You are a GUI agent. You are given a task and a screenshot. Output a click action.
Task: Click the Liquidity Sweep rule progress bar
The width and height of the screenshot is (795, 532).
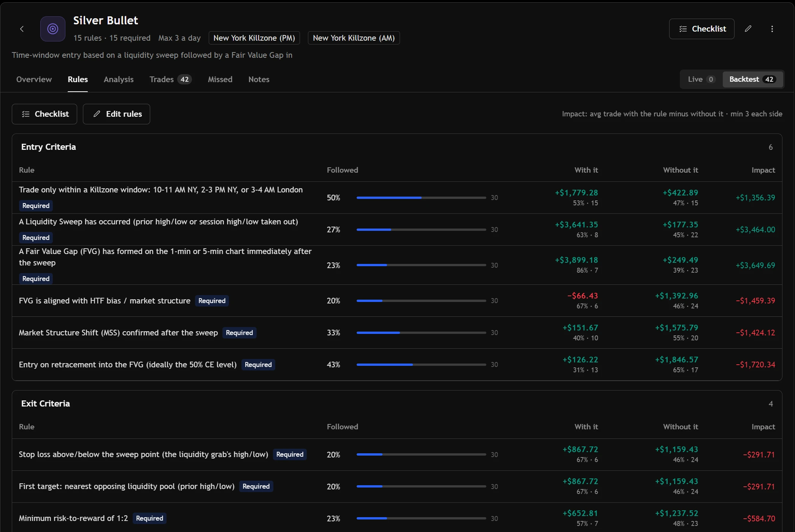[421, 230]
